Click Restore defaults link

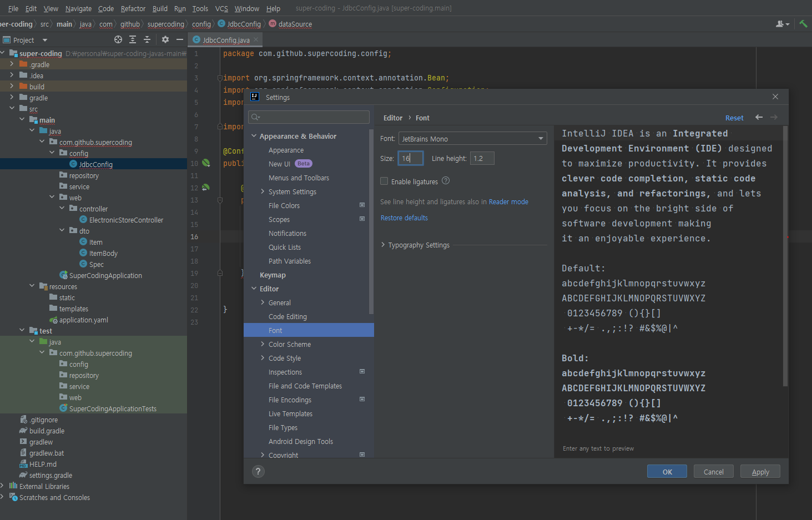pyautogui.click(x=404, y=218)
